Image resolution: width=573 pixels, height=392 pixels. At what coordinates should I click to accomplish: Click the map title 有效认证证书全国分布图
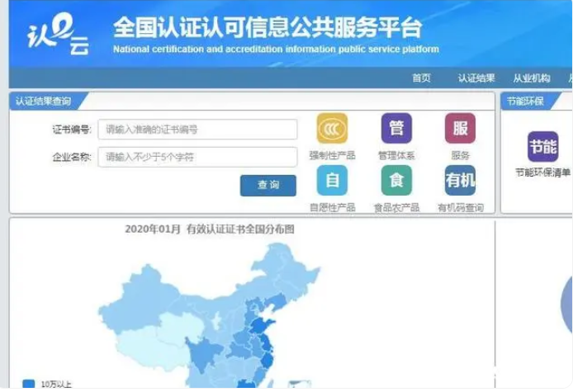(240, 229)
